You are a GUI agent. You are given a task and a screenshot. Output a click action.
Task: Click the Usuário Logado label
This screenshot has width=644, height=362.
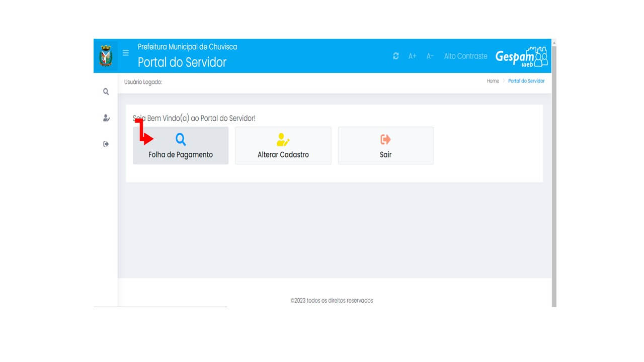point(143,82)
